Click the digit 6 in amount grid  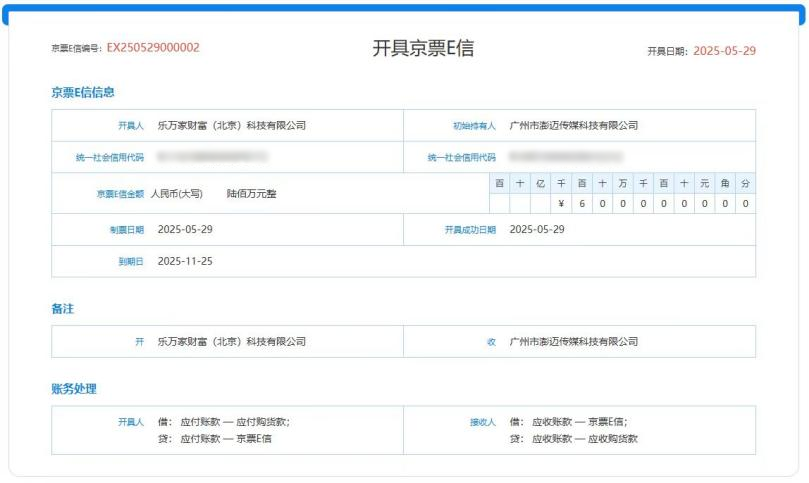pos(581,203)
